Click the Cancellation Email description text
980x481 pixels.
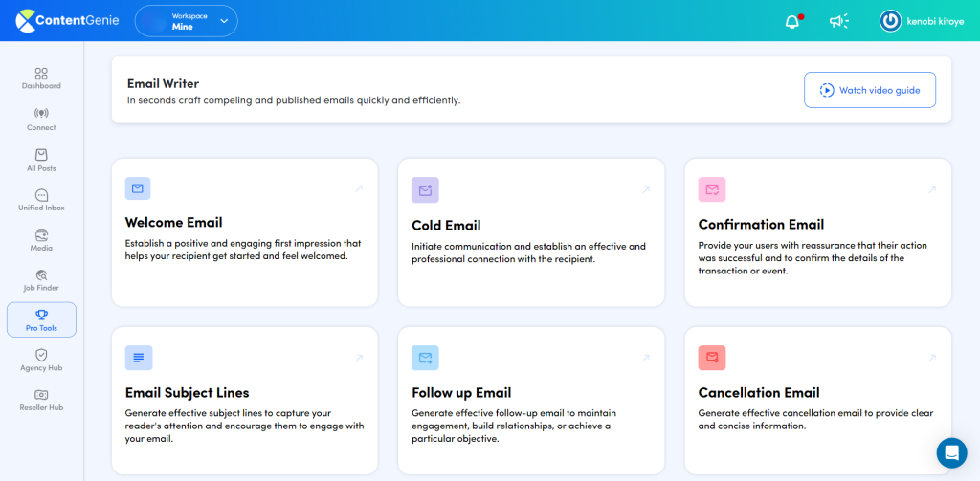[x=815, y=421]
